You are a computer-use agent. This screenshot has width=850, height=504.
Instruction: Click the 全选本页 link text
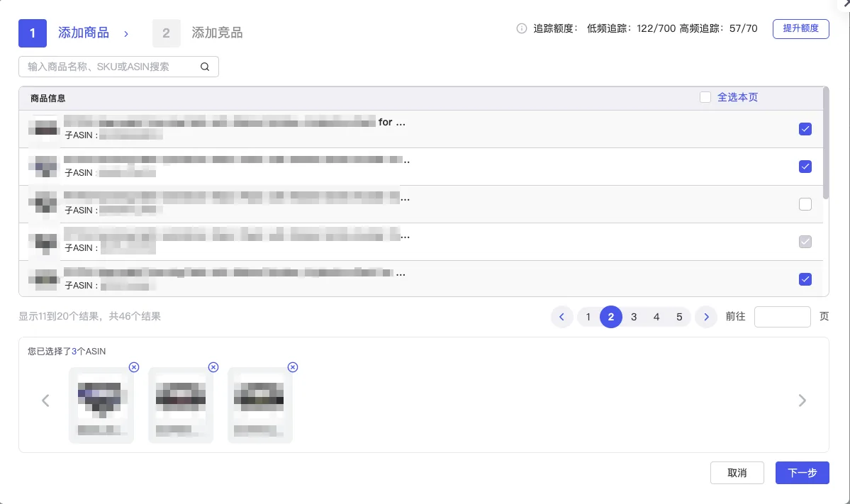(x=738, y=98)
